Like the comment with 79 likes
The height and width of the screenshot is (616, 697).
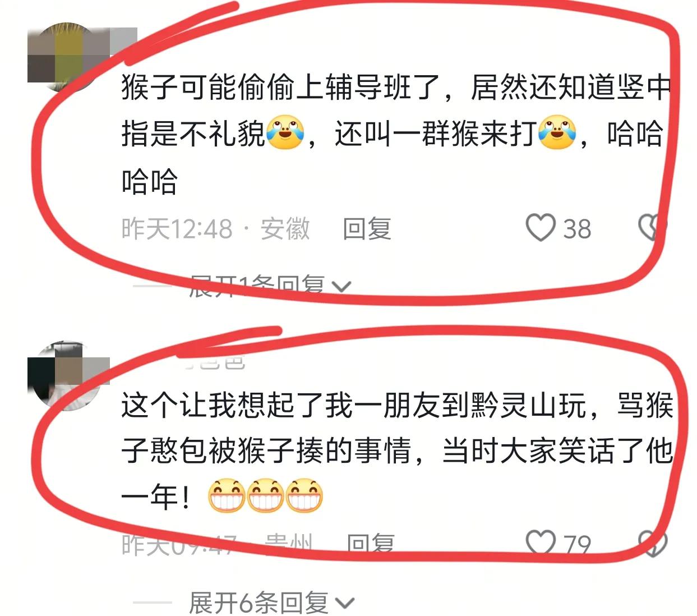pyautogui.click(x=541, y=543)
